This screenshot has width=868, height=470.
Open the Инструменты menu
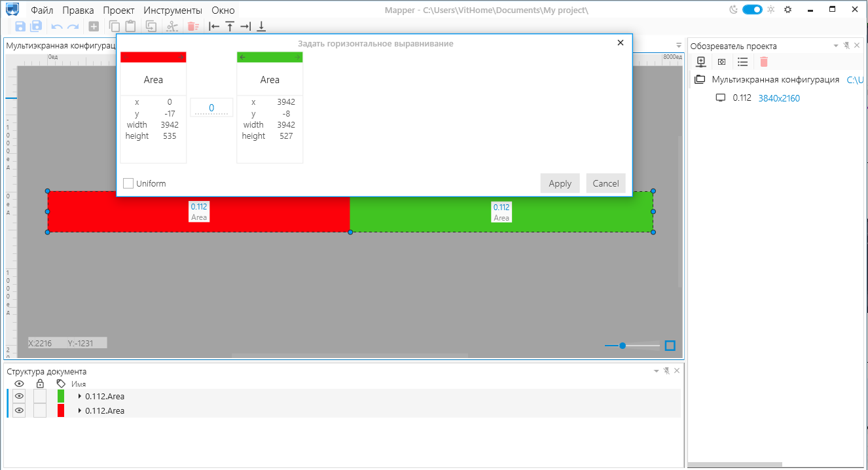click(173, 10)
